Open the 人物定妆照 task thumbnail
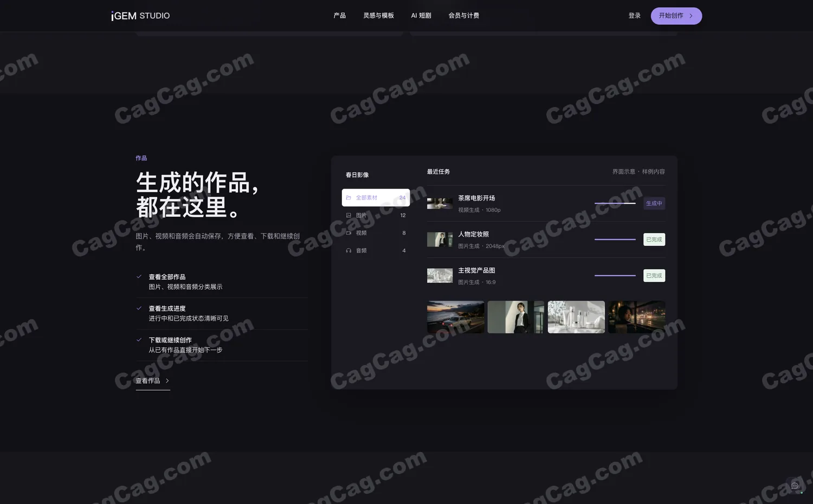Screen dimensions: 813x504 pyautogui.click(x=440, y=240)
